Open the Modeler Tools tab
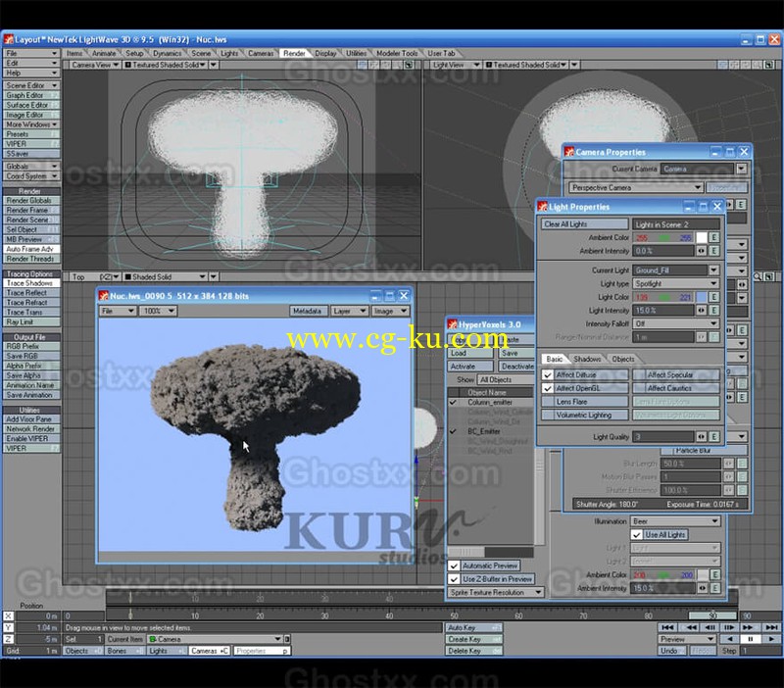 (x=397, y=54)
